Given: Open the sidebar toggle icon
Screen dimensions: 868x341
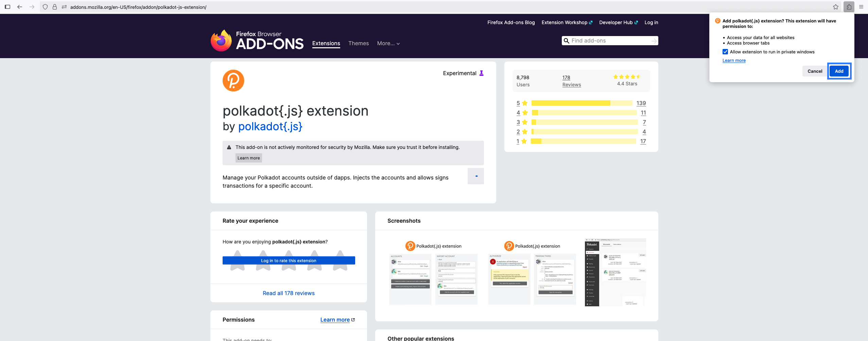Looking at the screenshot, I should [7, 7].
